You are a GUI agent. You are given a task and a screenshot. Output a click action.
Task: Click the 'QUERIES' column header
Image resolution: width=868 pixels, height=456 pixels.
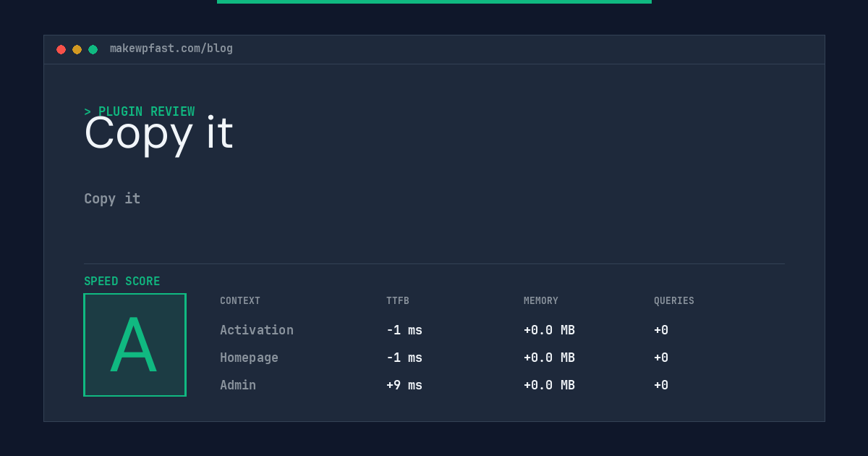[674, 301]
